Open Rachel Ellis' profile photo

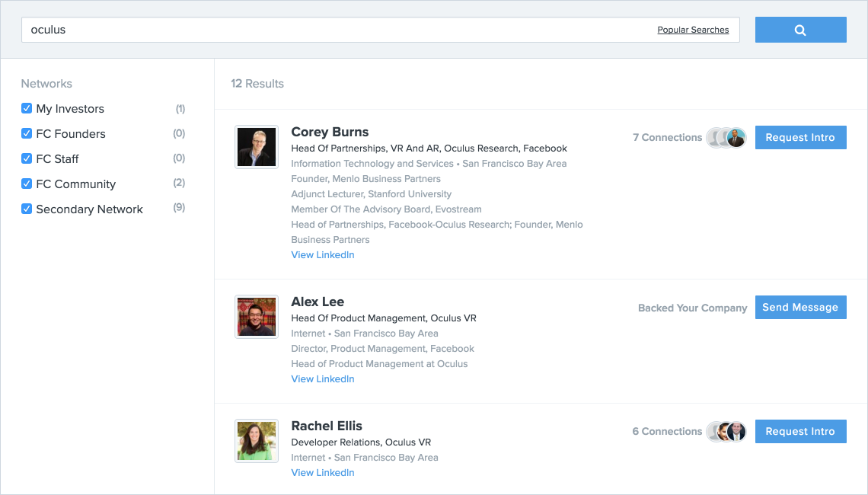click(256, 441)
